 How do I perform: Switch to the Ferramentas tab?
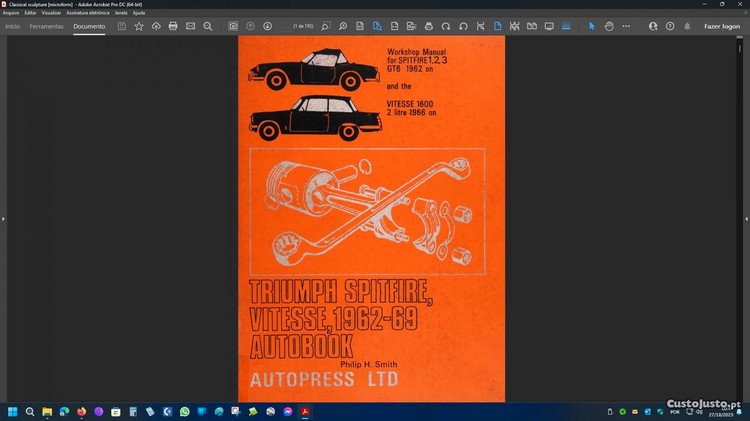(46, 26)
